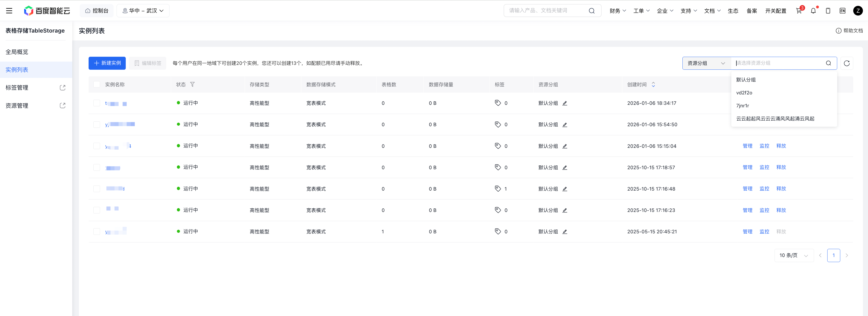Select checkbox for 2025-10-15 17:16:48 instance
This screenshot has height=316, width=868.
tap(97, 189)
